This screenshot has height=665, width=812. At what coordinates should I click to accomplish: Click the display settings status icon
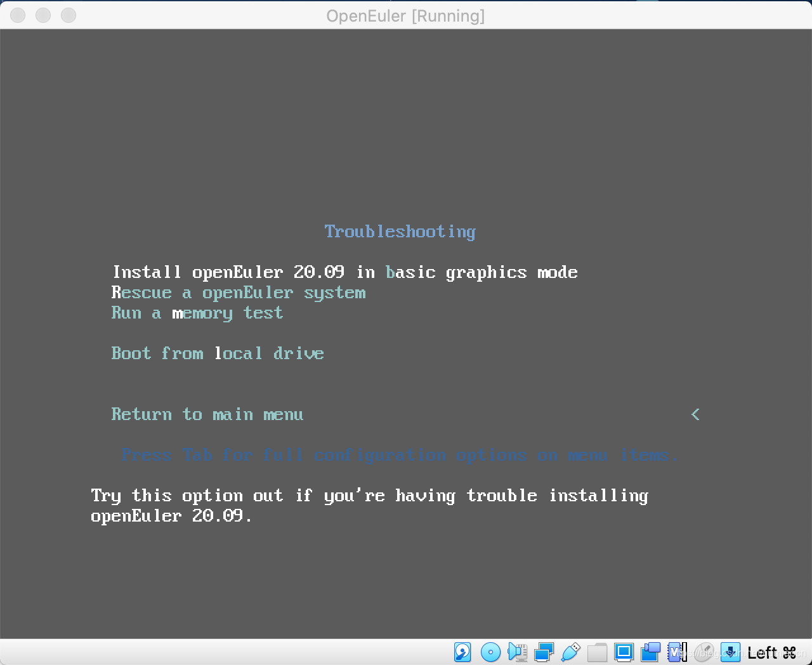[x=624, y=652]
